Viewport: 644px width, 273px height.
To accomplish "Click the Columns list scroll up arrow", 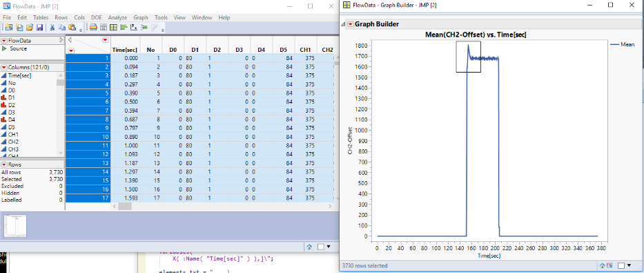I will click(60, 75).
